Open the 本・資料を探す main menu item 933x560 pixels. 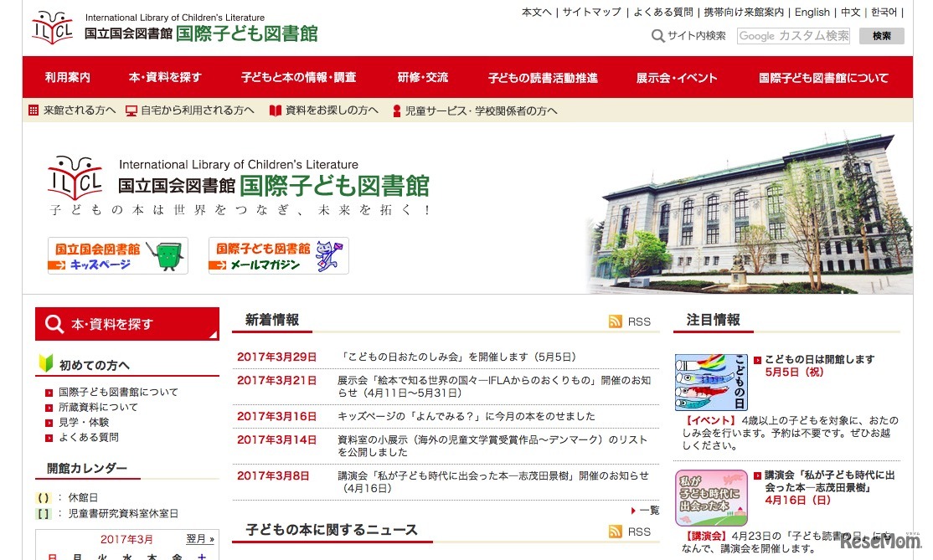(x=166, y=77)
